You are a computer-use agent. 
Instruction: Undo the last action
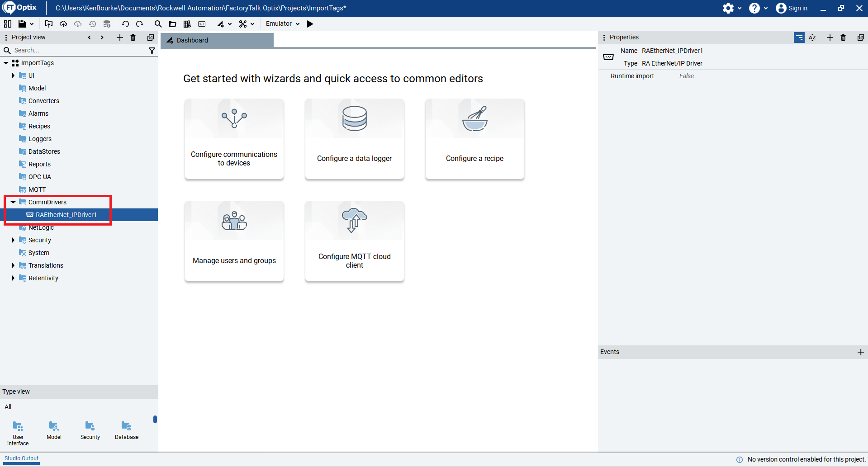pyautogui.click(x=125, y=24)
